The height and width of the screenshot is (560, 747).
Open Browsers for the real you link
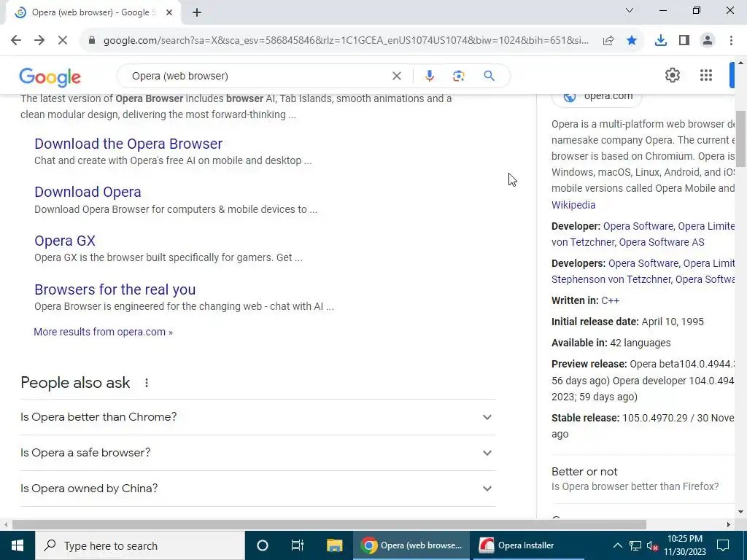(x=115, y=289)
